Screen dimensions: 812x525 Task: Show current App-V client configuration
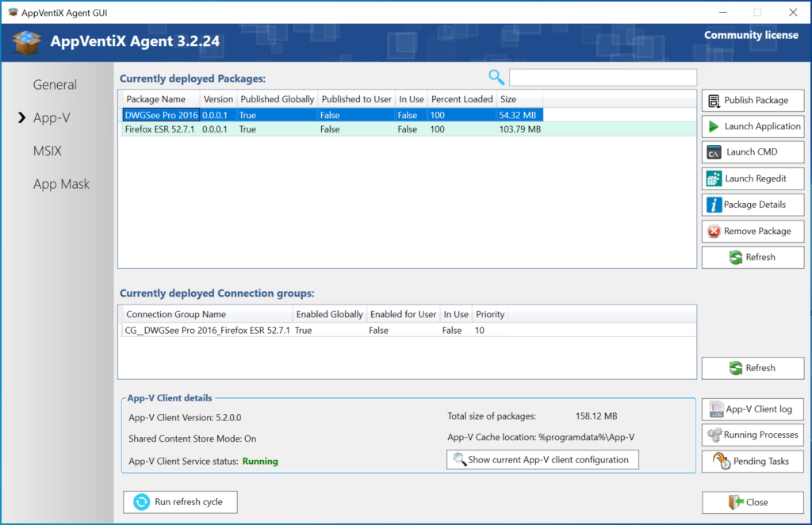pyautogui.click(x=542, y=459)
